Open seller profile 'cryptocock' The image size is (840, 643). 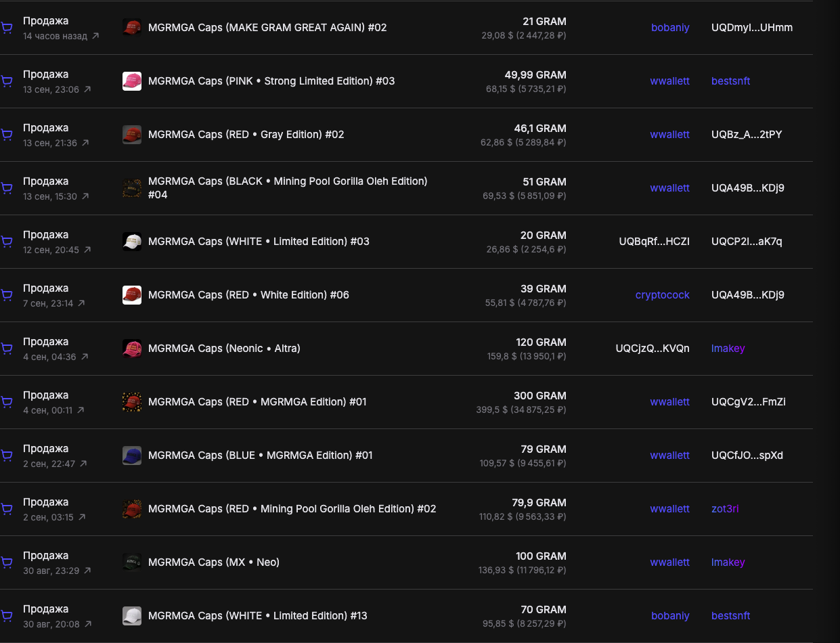coord(663,295)
